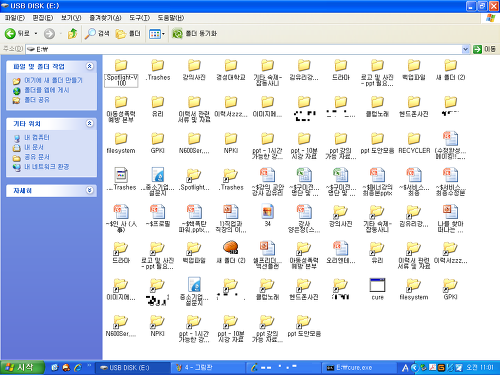
Task: Select the 나를 찾아 떠나는 presentation file
Action: [x=450, y=211]
